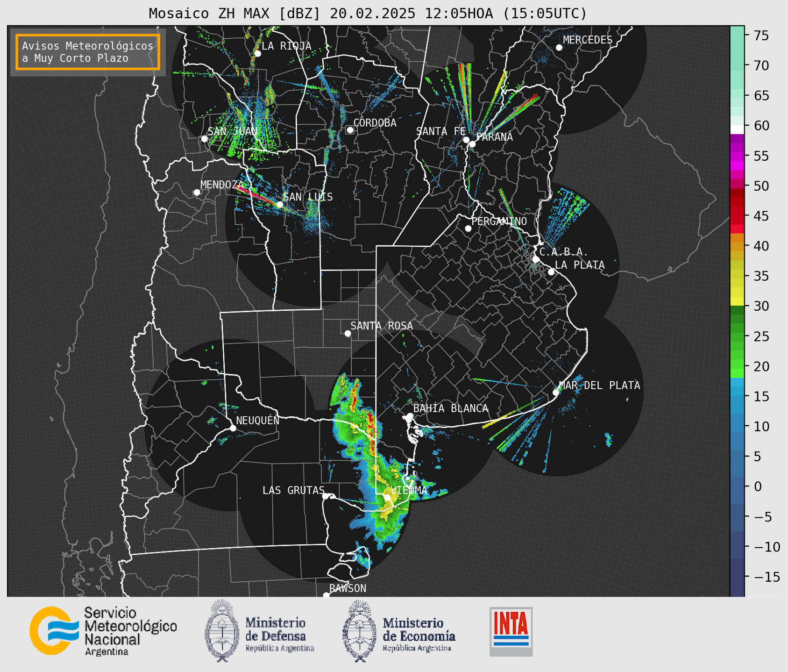The height and width of the screenshot is (672, 788).
Task: Click the Servicio Meteorológico Nacional sun-wave logo
Action: click(x=54, y=630)
